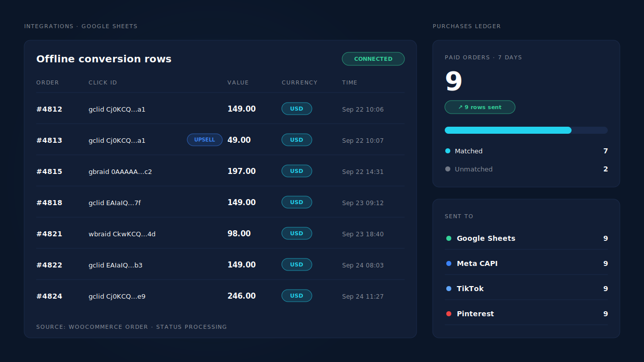Click the value 246.00

tap(242, 296)
